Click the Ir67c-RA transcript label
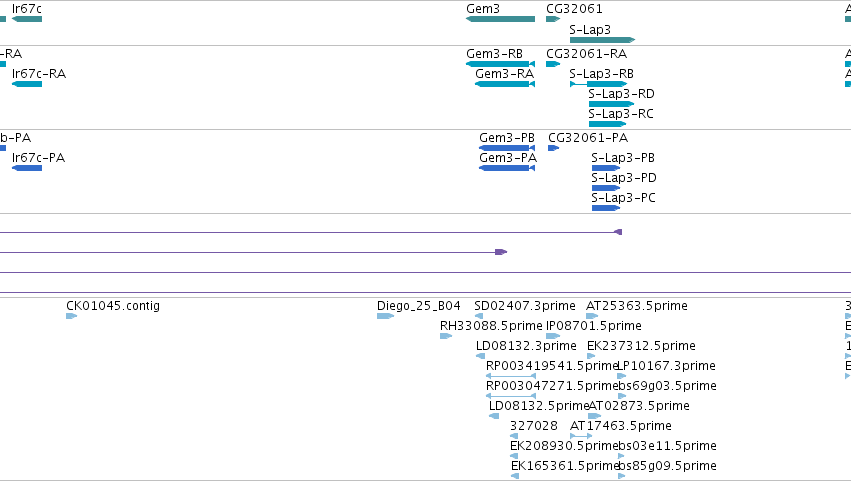851x481 pixels. (x=39, y=74)
